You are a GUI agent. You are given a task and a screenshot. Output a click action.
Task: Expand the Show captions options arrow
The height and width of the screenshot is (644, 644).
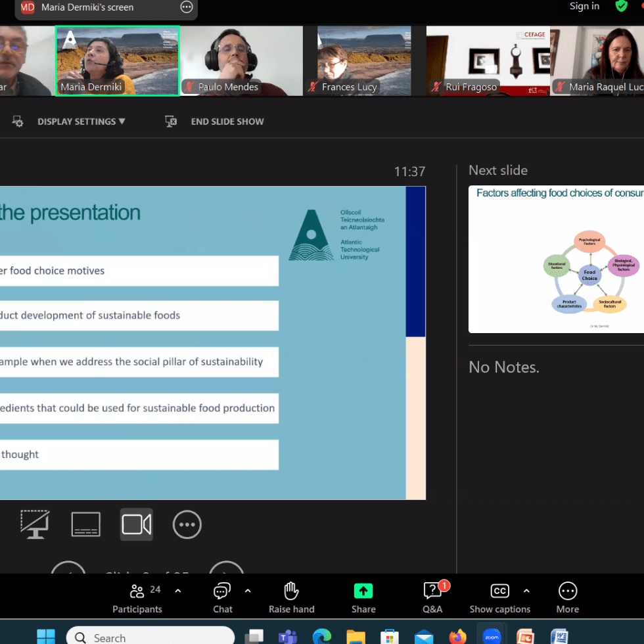click(526, 591)
